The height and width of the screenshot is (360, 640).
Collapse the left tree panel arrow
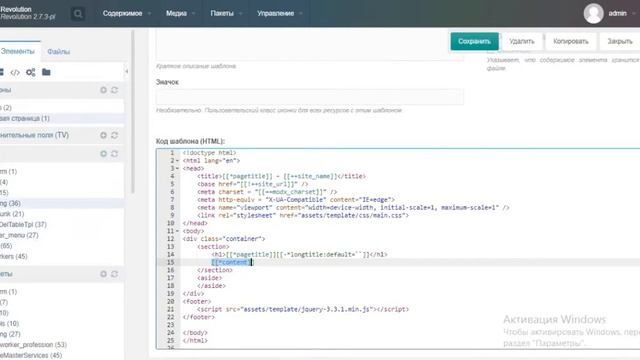[x=127, y=71]
